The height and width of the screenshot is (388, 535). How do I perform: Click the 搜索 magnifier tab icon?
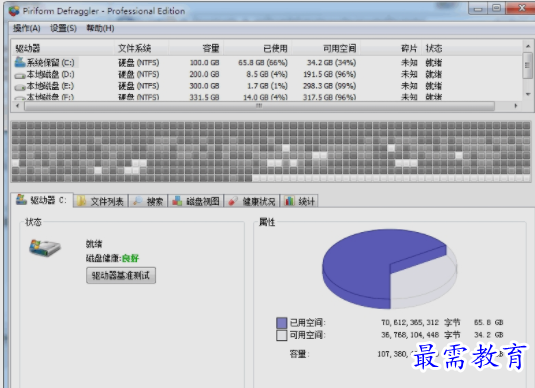(138, 201)
